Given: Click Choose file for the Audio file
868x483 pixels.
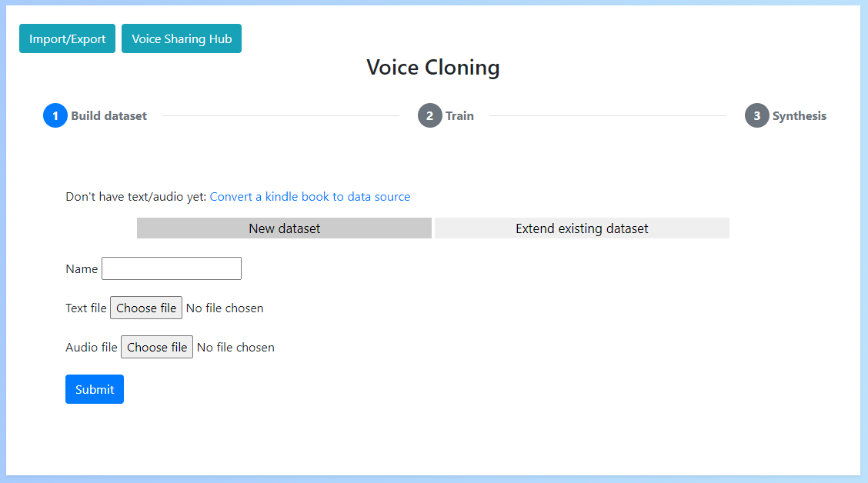Looking at the screenshot, I should [156, 346].
